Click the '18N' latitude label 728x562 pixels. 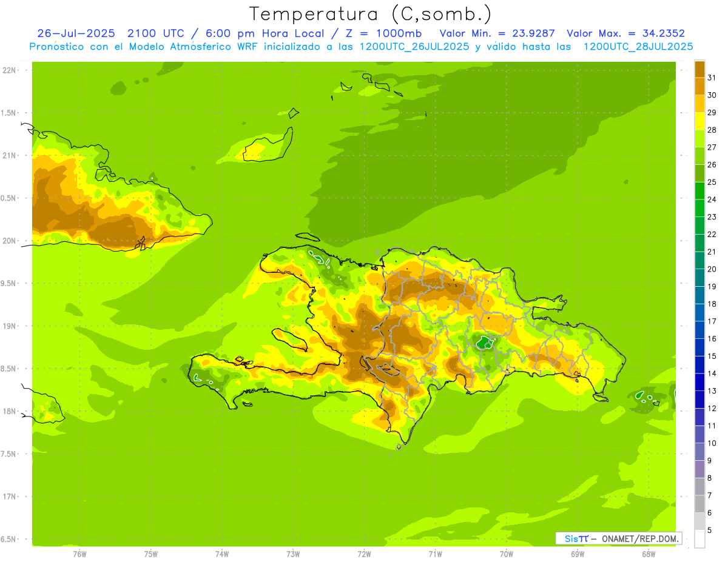tap(10, 412)
